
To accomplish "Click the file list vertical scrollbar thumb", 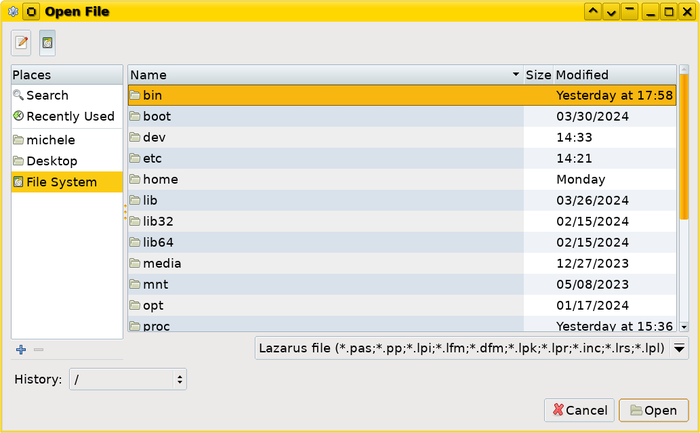I will [x=684, y=147].
